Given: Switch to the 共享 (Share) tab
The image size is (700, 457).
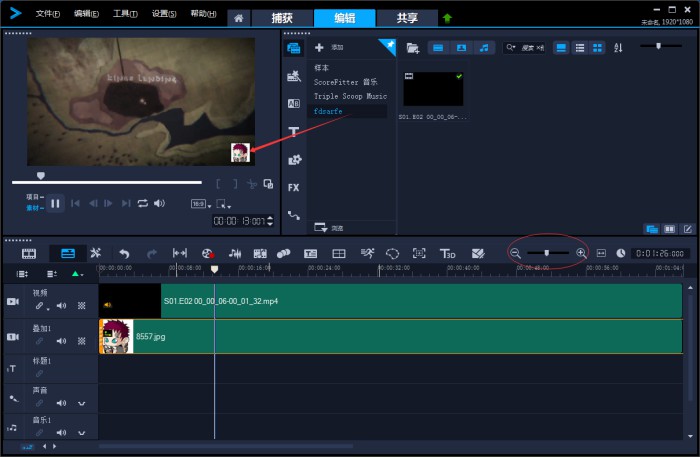Looking at the screenshot, I should click(x=407, y=18).
